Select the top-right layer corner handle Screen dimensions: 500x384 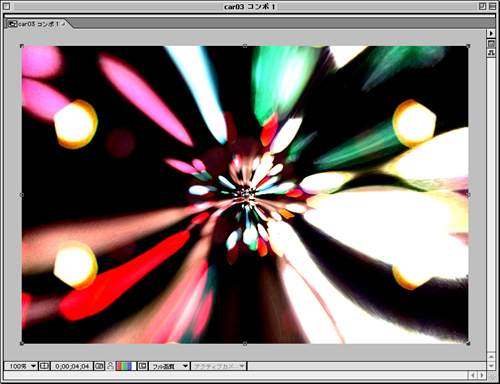pyautogui.click(x=468, y=46)
